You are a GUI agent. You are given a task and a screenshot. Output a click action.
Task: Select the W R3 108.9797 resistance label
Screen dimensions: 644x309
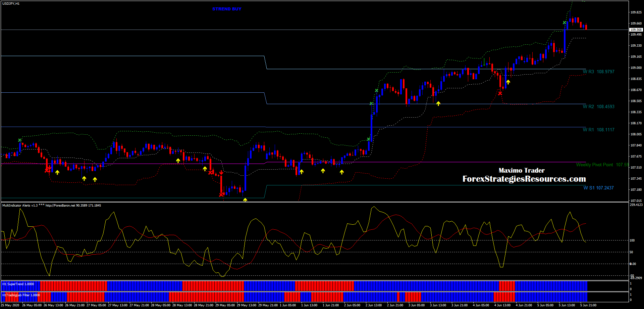598,72
